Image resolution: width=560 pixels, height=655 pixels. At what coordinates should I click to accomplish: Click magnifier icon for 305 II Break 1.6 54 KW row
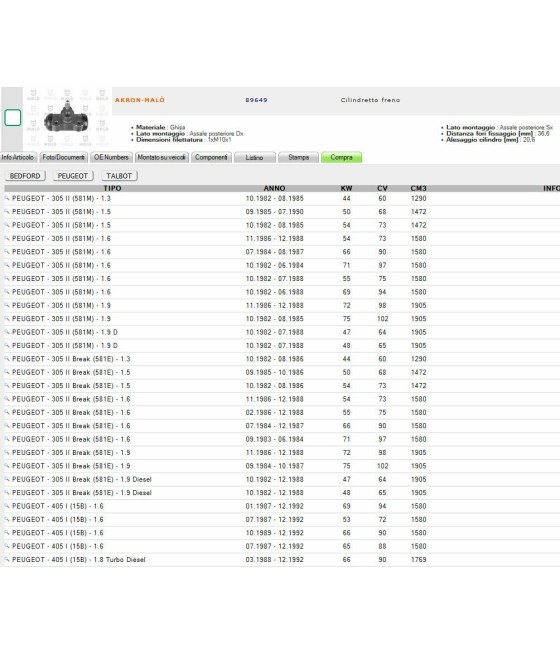coord(7,399)
